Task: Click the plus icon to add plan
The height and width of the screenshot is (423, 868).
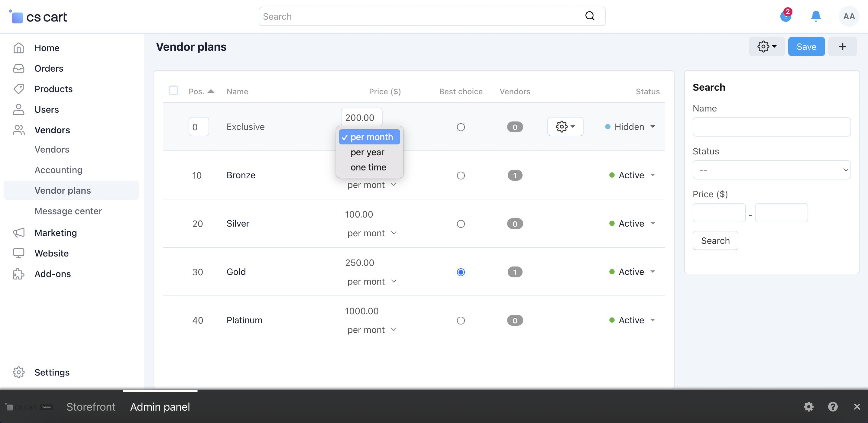Action: click(x=842, y=47)
